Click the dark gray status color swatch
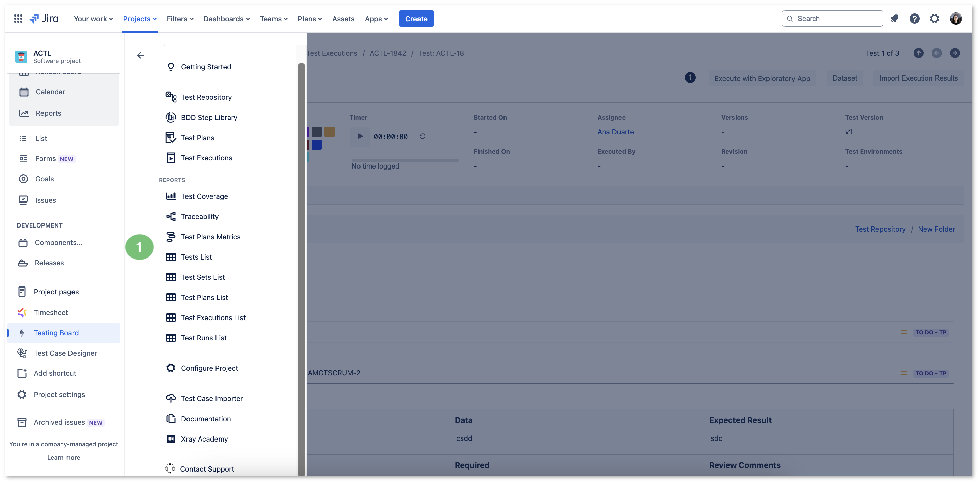 (317, 131)
